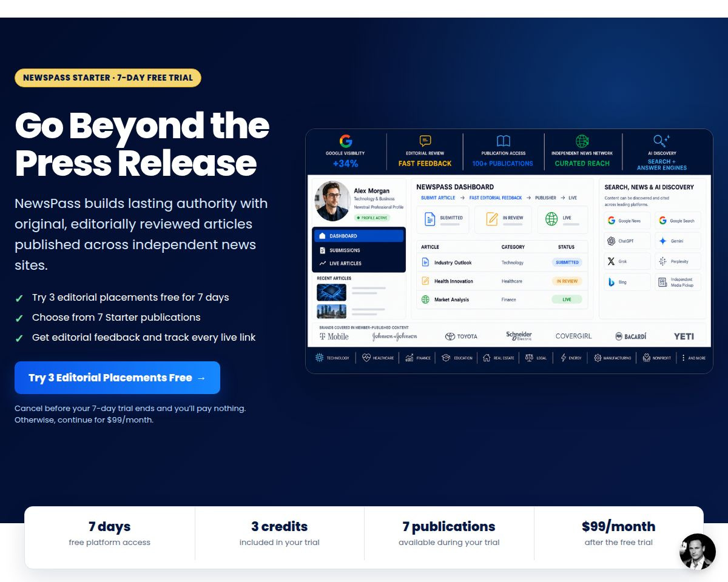
Task: Open Live Articles in the sidebar menu
Action: coord(359,263)
